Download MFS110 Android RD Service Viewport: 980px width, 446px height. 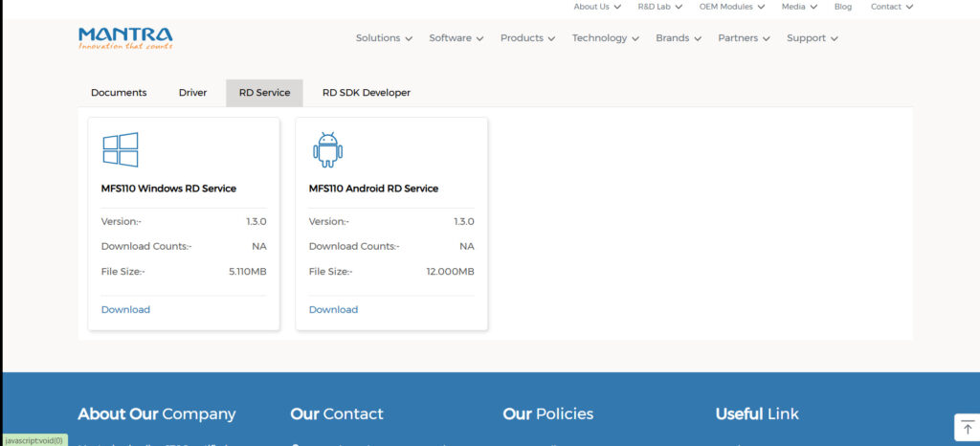click(x=333, y=310)
